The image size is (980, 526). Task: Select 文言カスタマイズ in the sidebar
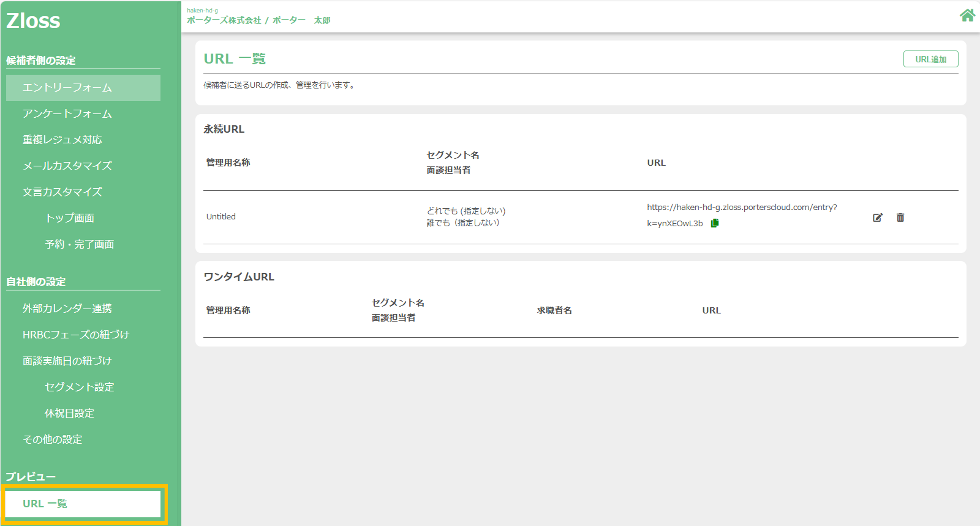click(x=62, y=192)
